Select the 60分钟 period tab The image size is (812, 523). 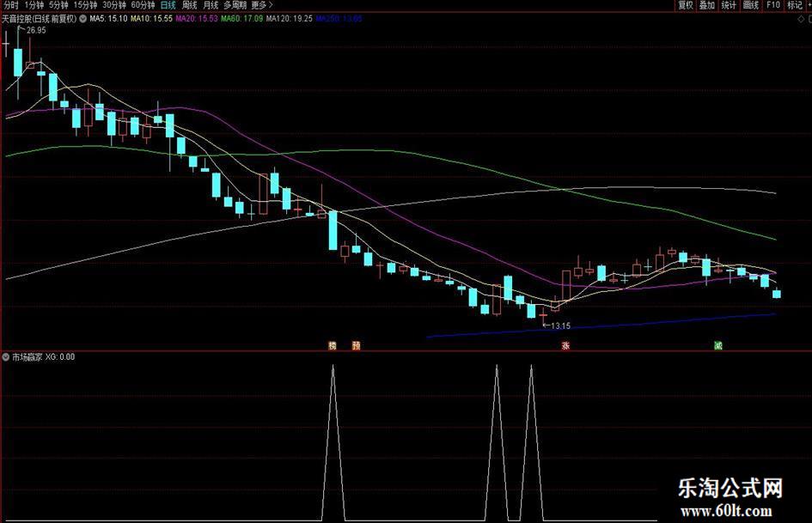point(143,5)
